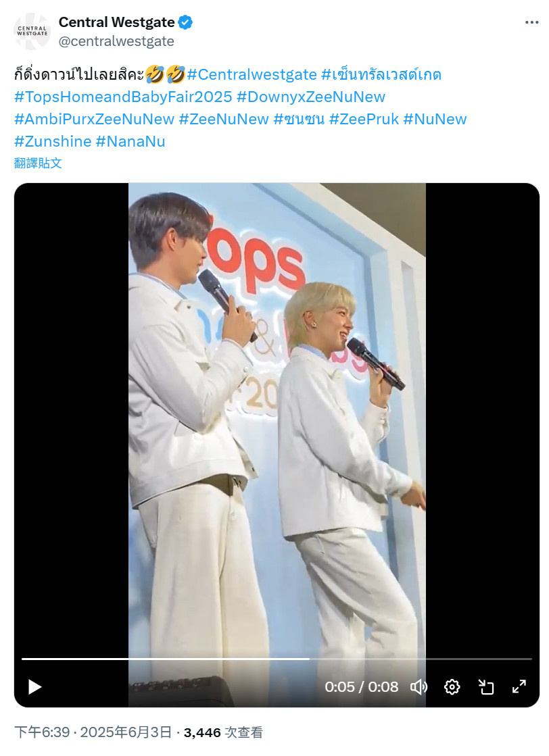Screen dimensions: 549x756
Task: Open video settings gear
Action: pos(452,686)
